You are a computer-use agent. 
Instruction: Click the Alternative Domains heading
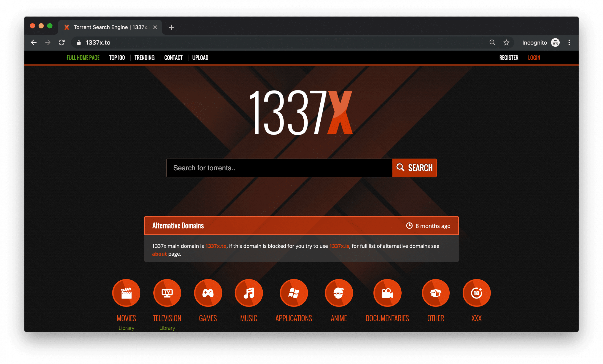(x=178, y=225)
